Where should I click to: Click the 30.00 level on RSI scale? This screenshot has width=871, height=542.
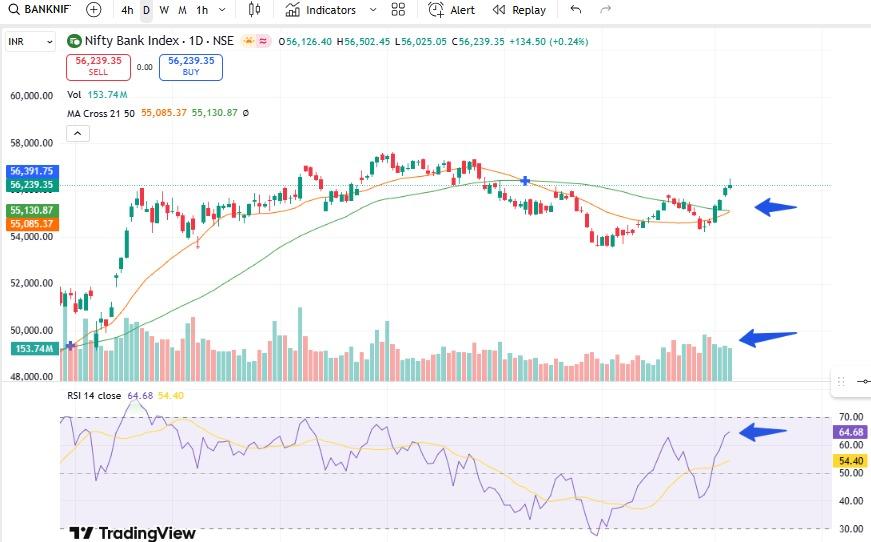(851, 529)
